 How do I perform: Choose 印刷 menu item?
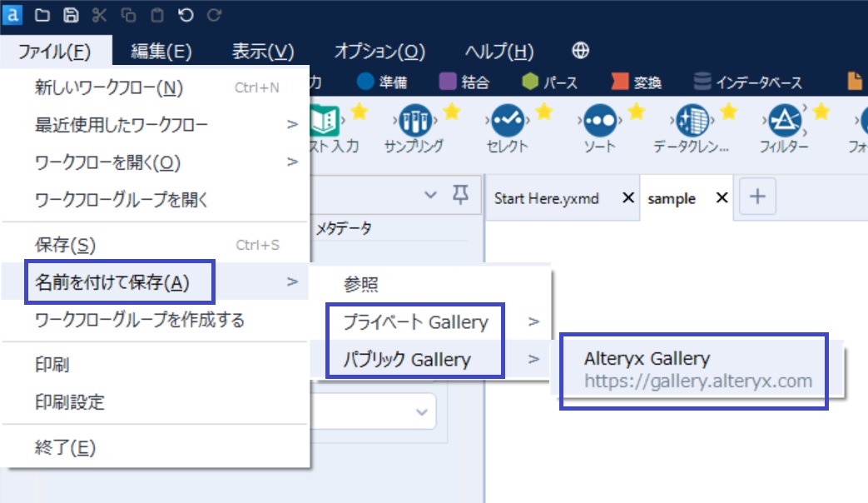155,365
